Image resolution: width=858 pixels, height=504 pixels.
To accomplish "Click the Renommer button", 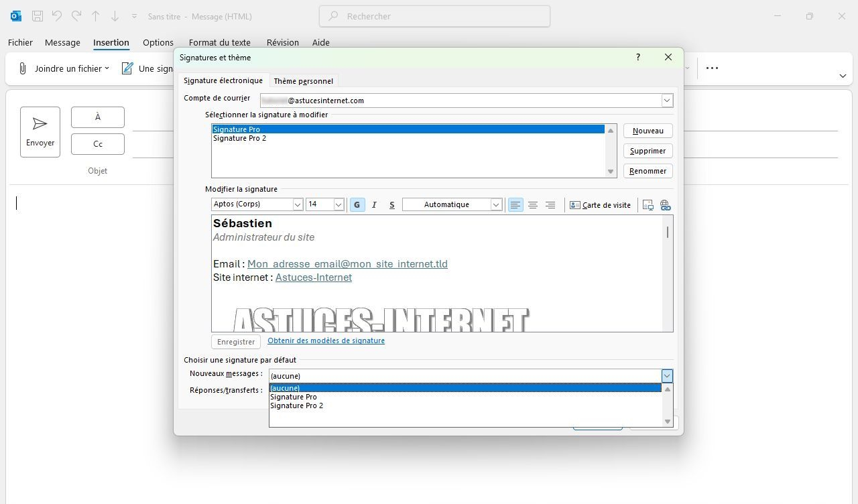I will (x=648, y=171).
